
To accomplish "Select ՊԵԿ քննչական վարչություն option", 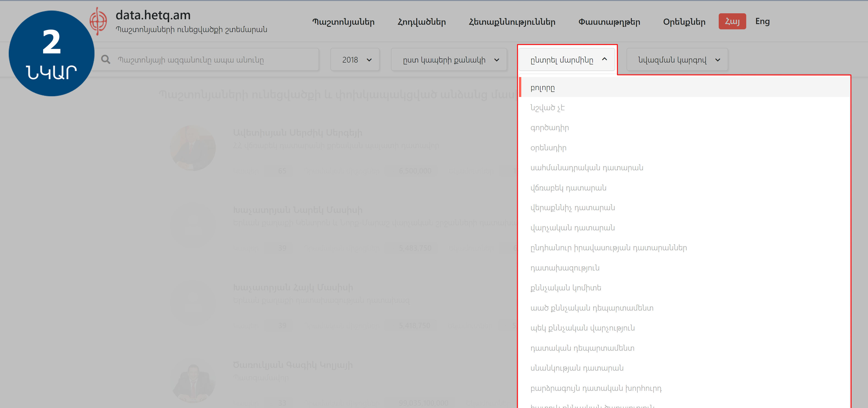I will click(684, 328).
